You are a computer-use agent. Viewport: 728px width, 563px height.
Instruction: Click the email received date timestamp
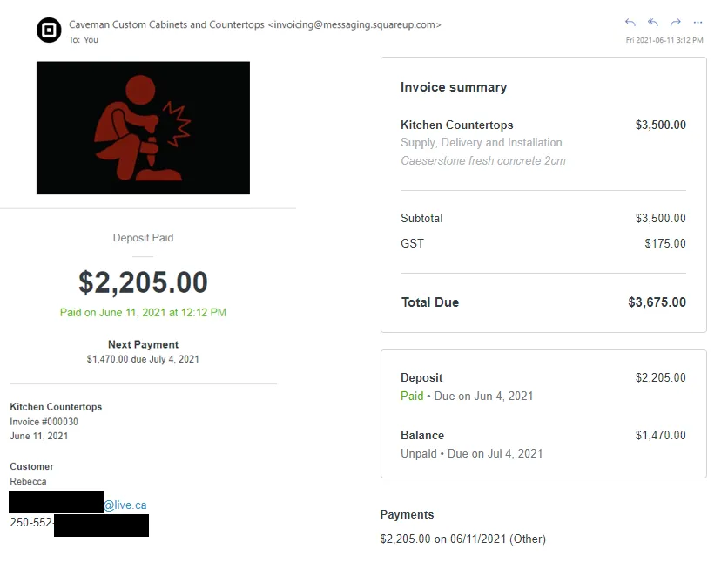point(664,40)
